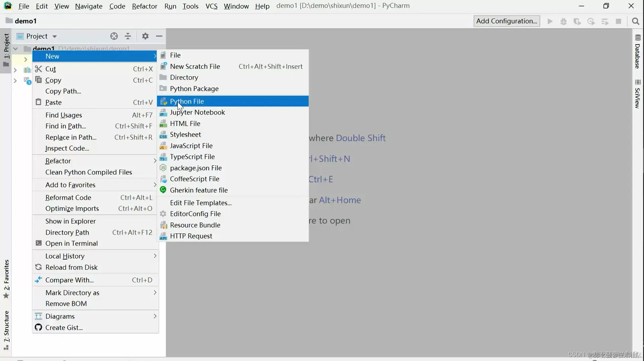The width and height of the screenshot is (644, 361).
Task: Click the Run with Coverage toolbar icon
Action: 577,21
